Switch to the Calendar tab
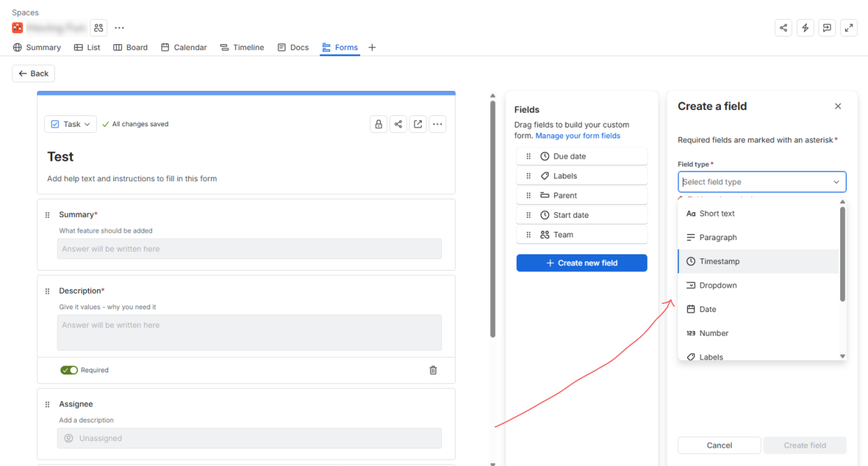Screen dimensions: 868x466 coord(184,47)
